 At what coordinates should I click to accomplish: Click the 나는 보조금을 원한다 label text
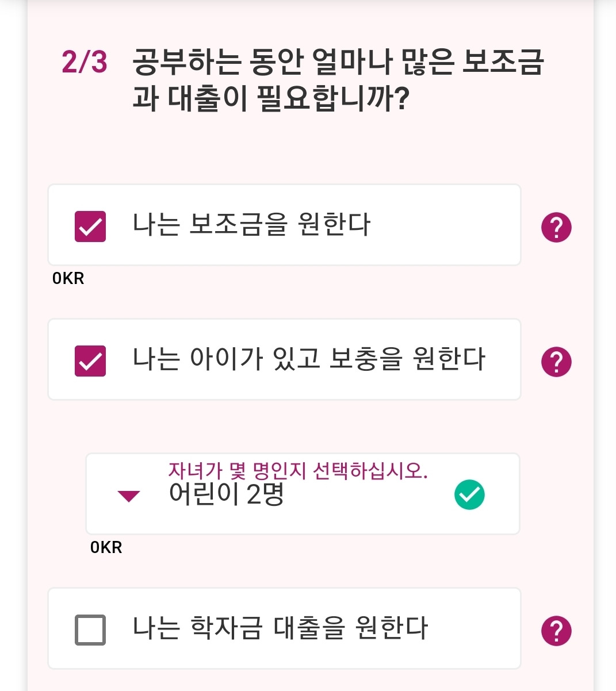(252, 225)
